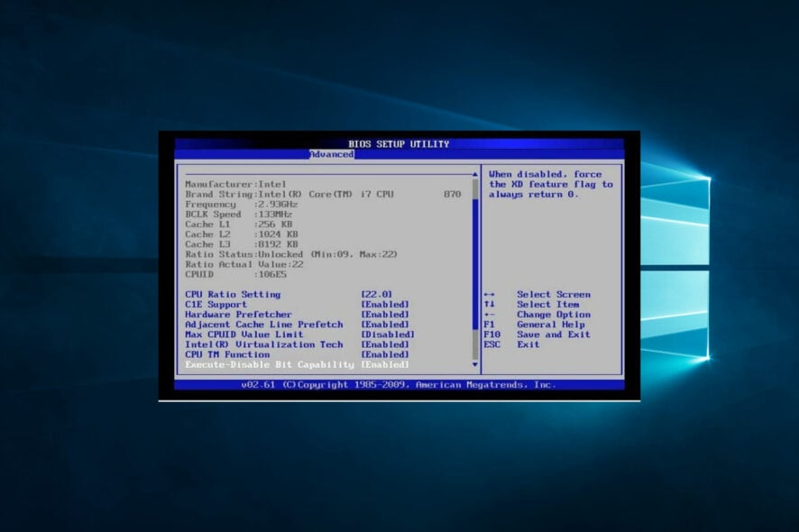Toggle Virtualization Tech [Enabled] value

[x=385, y=344]
